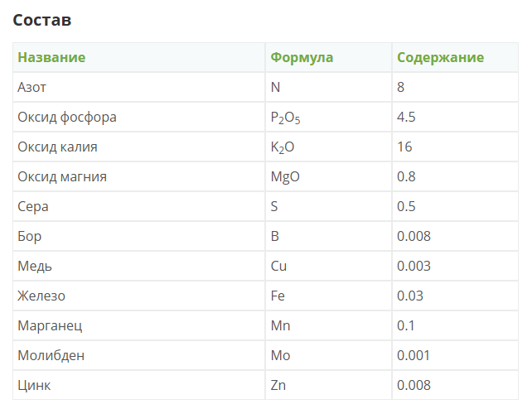Click the Название column header
Viewport: 532px width, 409px height.
pos(51,57)
